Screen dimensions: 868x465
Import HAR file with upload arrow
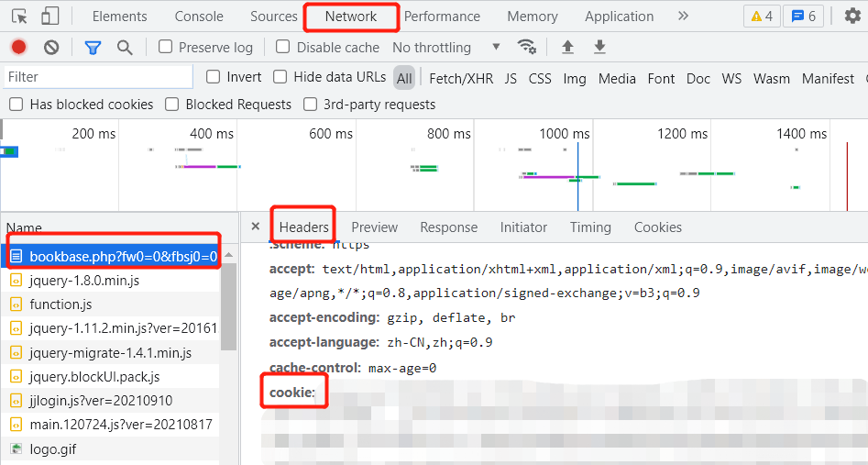pos(567,47)
